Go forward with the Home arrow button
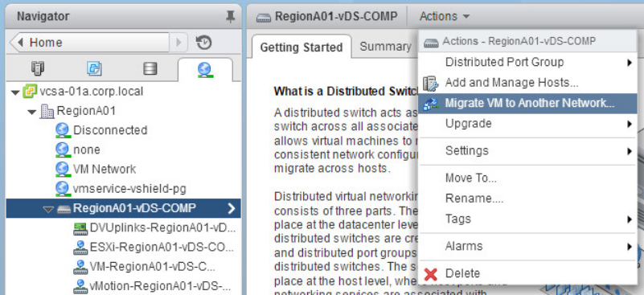 pyautogui.click(x=178, y=43)
